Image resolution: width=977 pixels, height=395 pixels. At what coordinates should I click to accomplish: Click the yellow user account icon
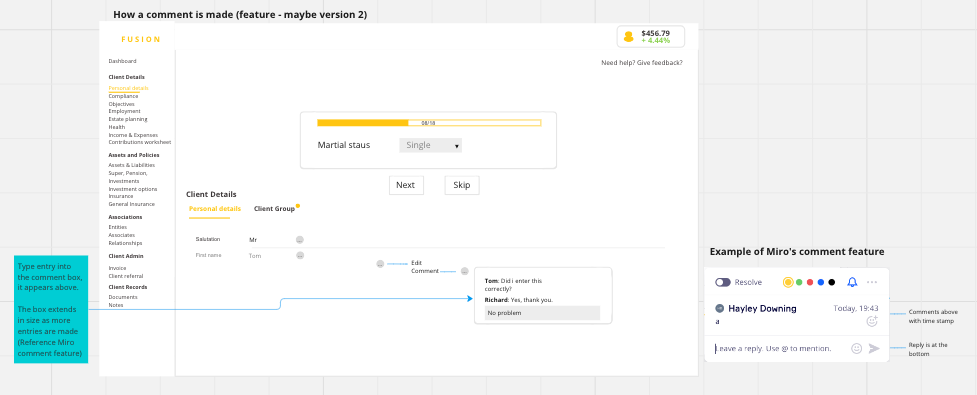click(629, 37)
